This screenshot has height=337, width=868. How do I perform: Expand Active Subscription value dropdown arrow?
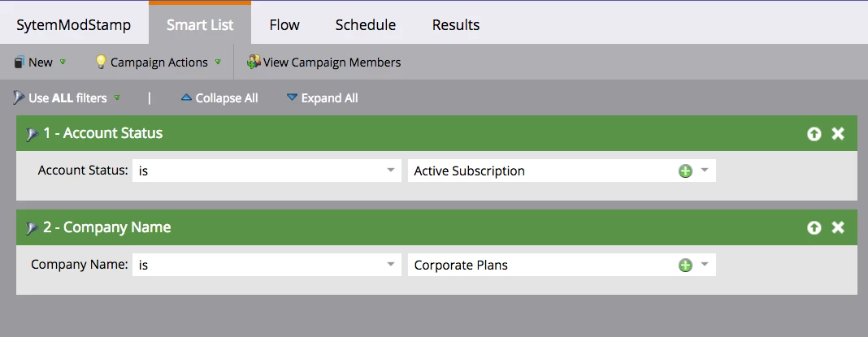pyautogui.click(x=705, y=171)
